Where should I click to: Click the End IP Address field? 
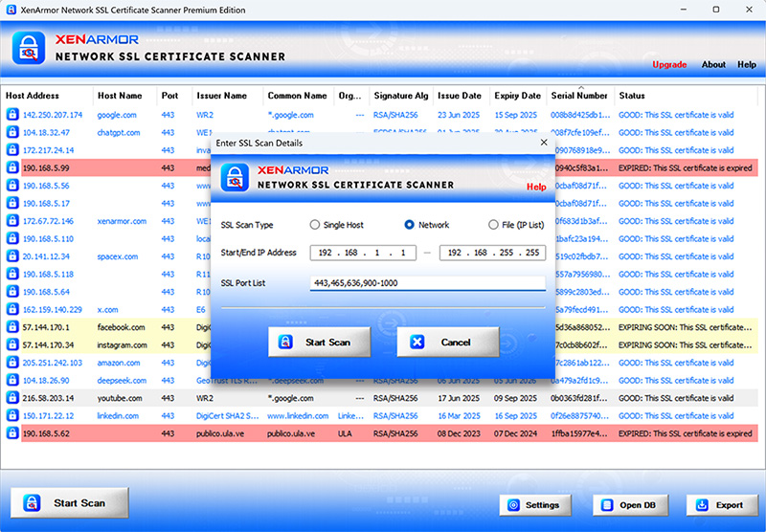[492, 253]
